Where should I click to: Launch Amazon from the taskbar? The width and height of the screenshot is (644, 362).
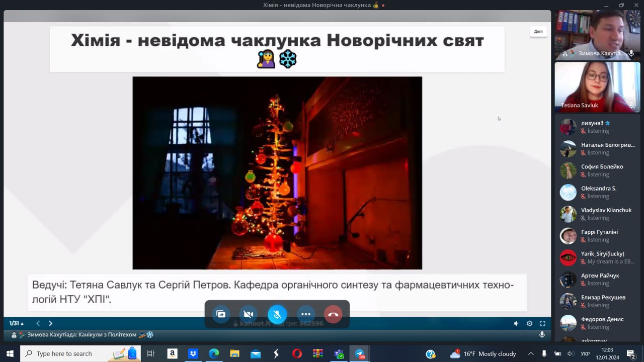(172, 353)
